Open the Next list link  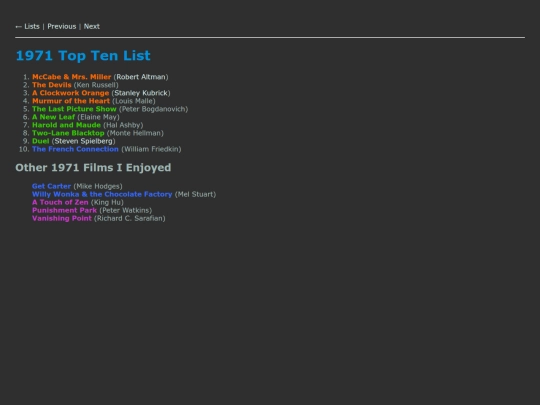point(92,27)
